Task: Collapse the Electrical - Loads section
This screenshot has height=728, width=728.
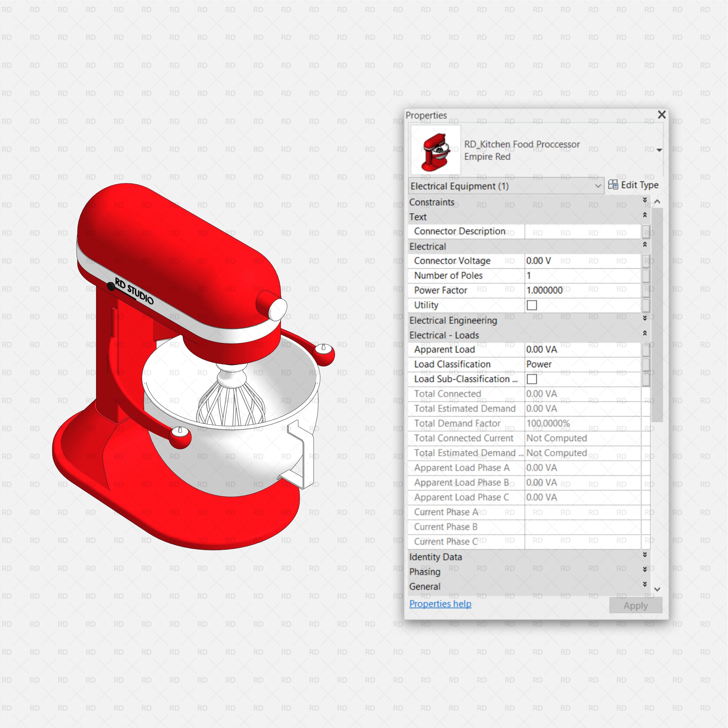Action: click(x=645, y=333)
